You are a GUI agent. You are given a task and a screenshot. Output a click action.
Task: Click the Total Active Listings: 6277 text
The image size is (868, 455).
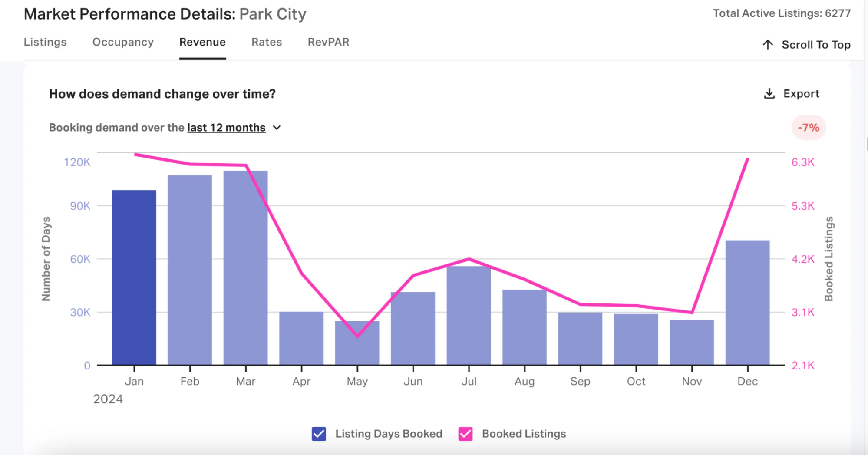pyautogui.click(x=782, y=13)
